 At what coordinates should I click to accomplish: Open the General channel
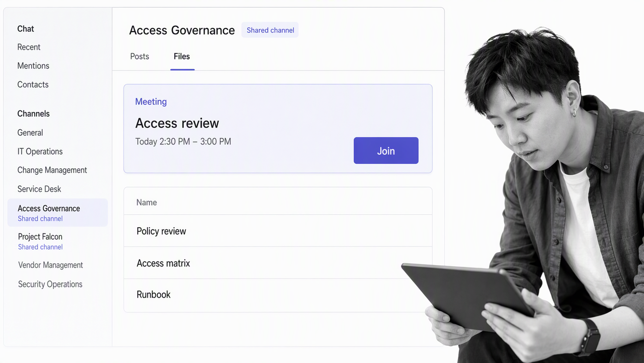(30, 133)
